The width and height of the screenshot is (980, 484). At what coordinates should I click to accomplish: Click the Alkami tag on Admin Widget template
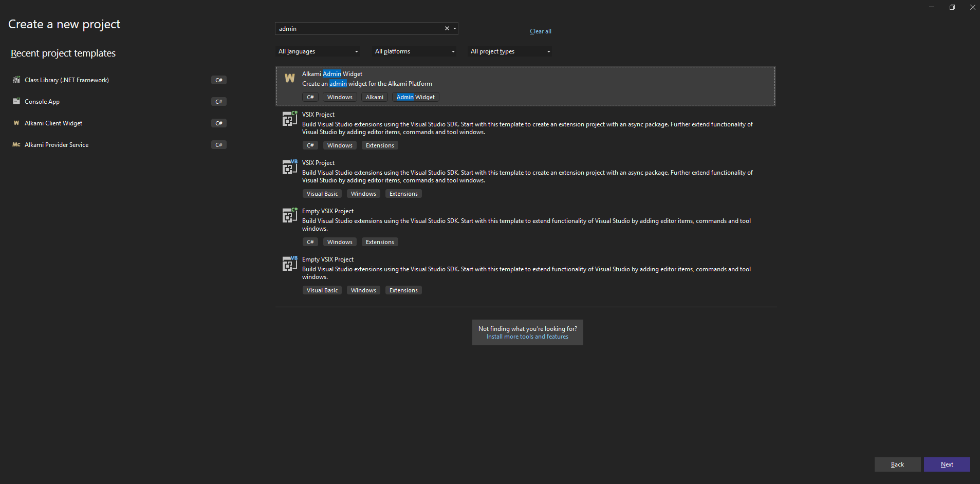[x=375, y=97]
